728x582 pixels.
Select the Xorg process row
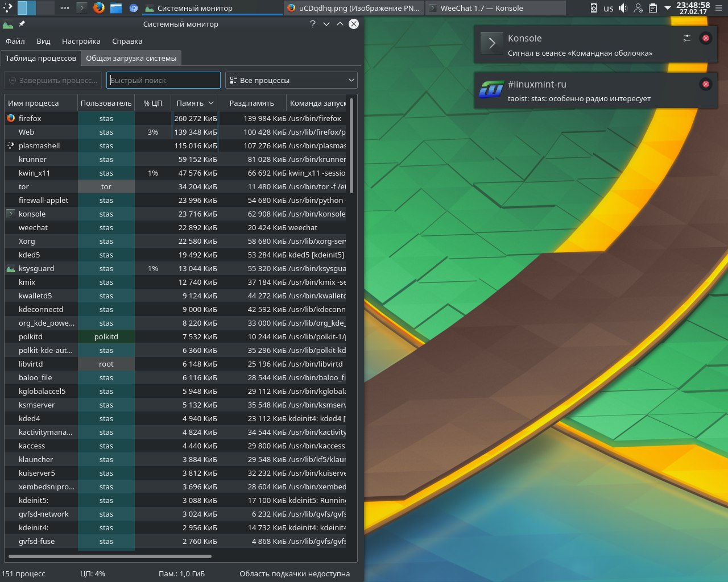tap(176, 241)
